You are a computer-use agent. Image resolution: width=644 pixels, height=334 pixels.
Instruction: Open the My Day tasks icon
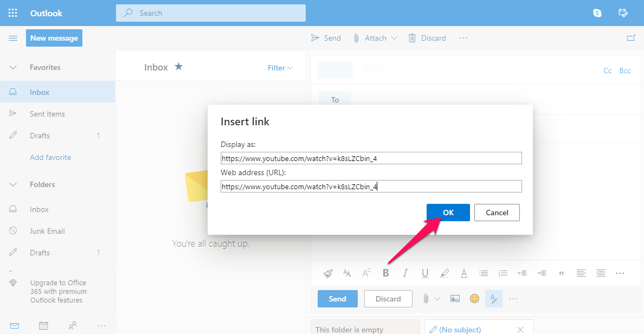(623, 13)
